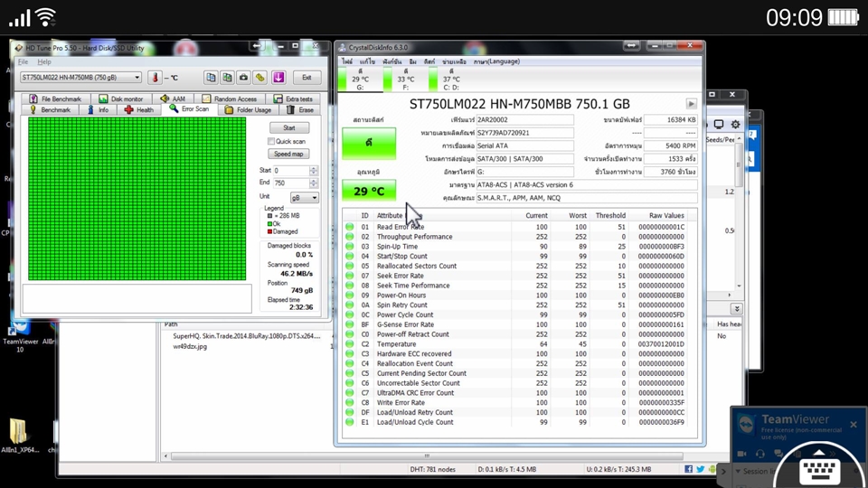Open the AAM tab
The width and height of the screenshot is (868, 488).
click(173, 99)
